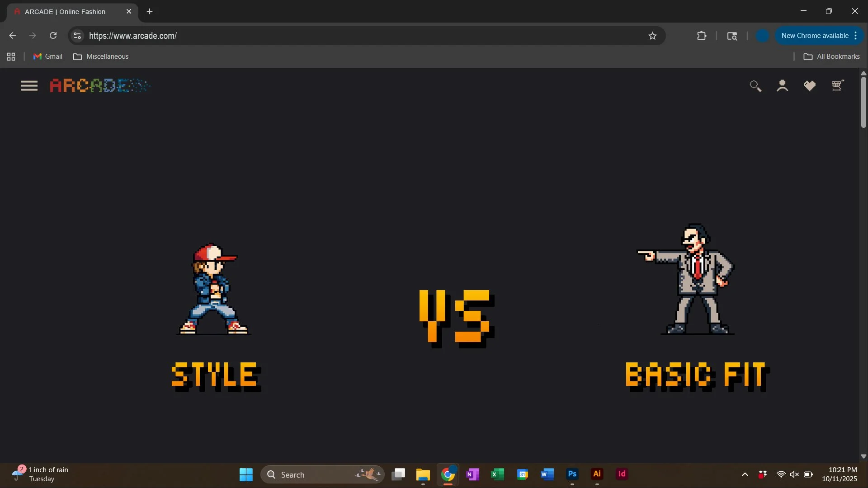Reload the page
Screen dimensions: 868x488
[53, 36]
